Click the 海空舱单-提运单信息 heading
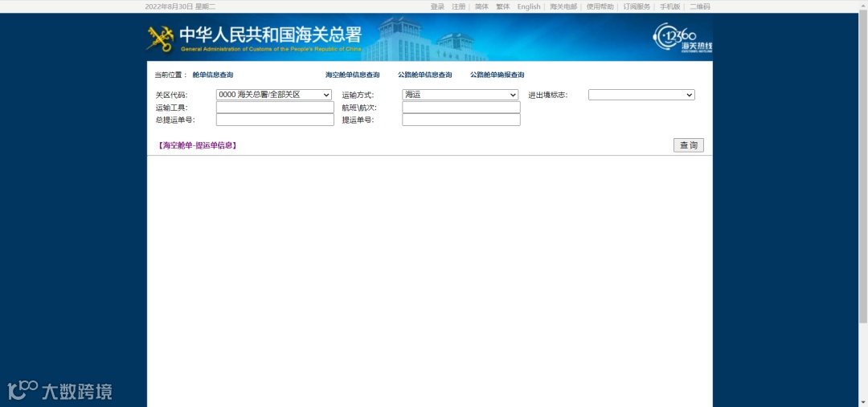 [197, 145]
